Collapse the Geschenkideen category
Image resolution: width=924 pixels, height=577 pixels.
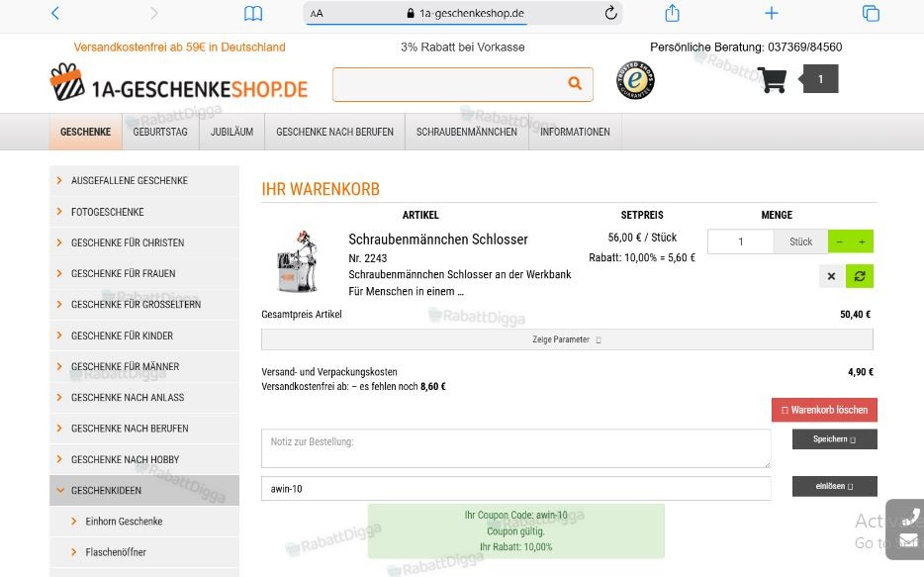(144, 490)
